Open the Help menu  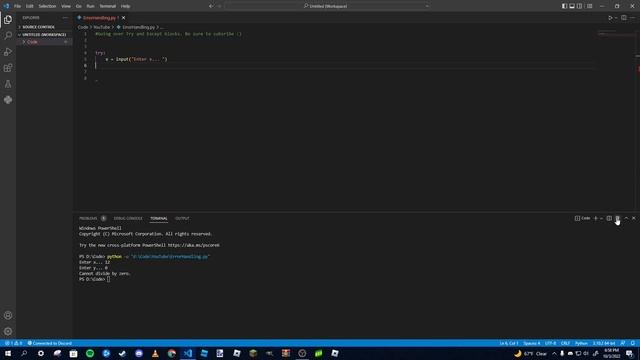point(125,6)
